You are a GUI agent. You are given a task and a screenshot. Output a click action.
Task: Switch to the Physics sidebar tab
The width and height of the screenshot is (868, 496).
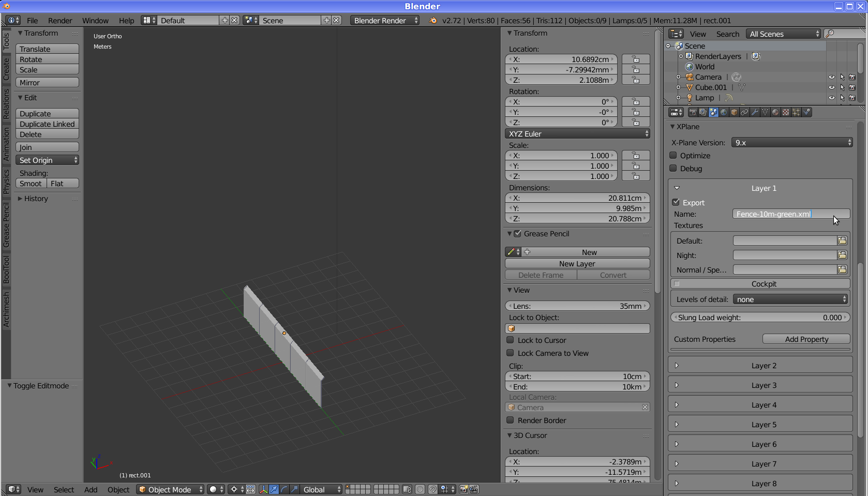(6, 182)
